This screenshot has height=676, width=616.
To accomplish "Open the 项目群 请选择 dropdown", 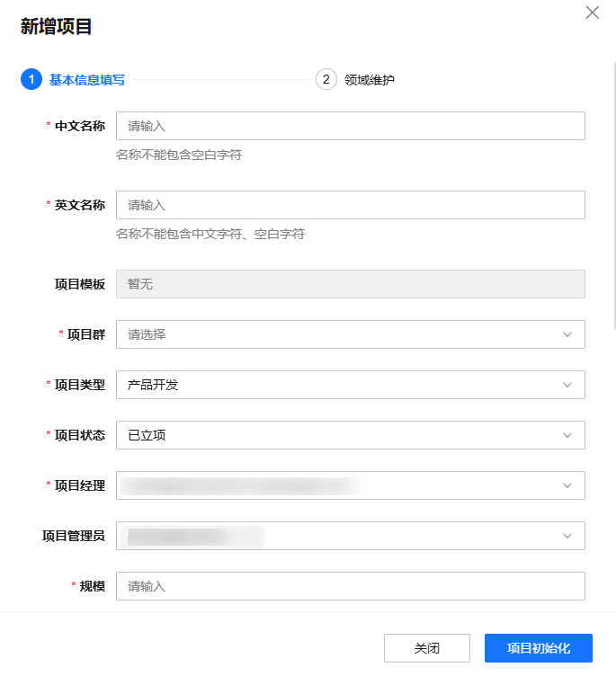I will 351,334.
